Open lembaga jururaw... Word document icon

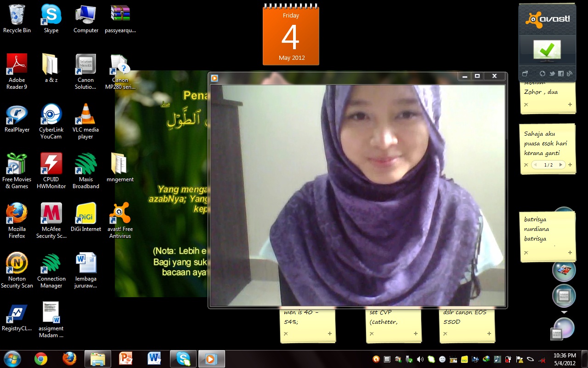86,270
